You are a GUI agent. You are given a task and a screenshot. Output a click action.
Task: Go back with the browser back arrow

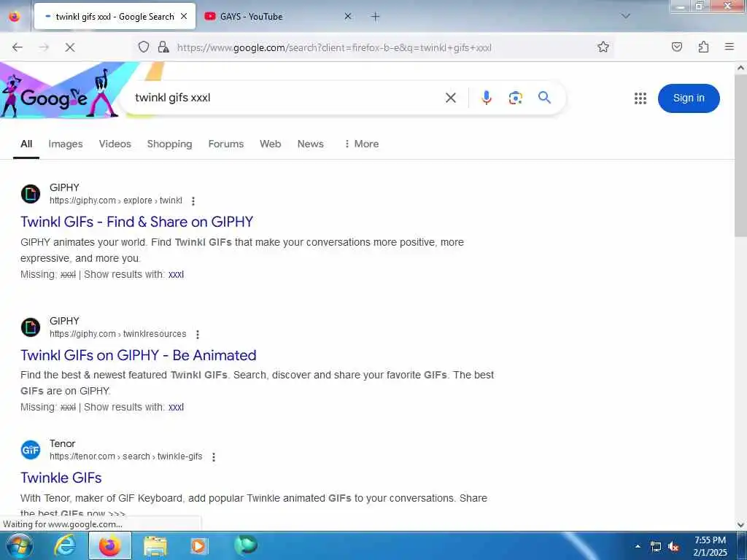[18, 47]
